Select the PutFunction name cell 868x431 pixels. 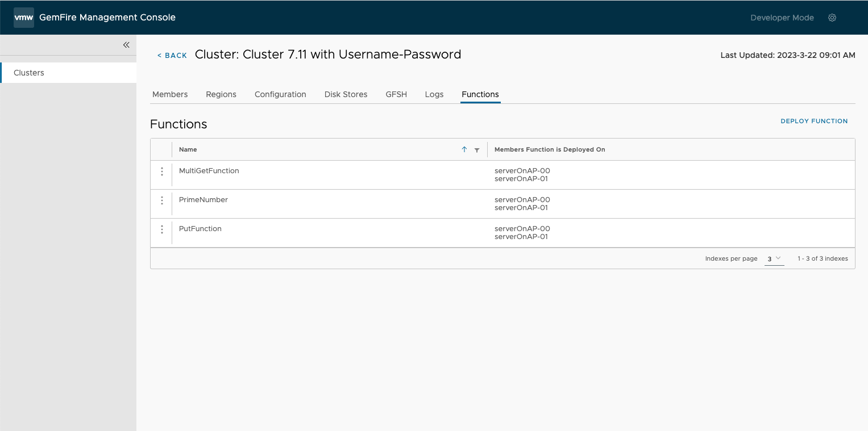[x=200, y=228]
